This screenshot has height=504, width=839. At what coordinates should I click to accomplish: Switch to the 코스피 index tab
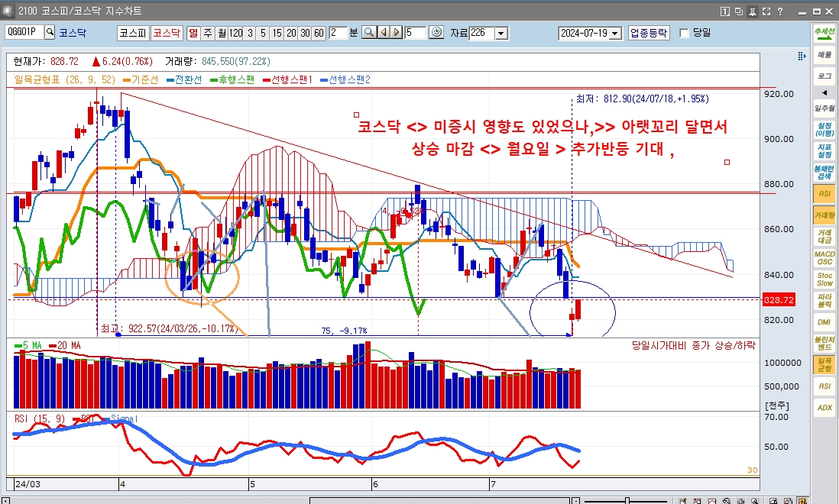pyautogui.click(x=132, y=33)
